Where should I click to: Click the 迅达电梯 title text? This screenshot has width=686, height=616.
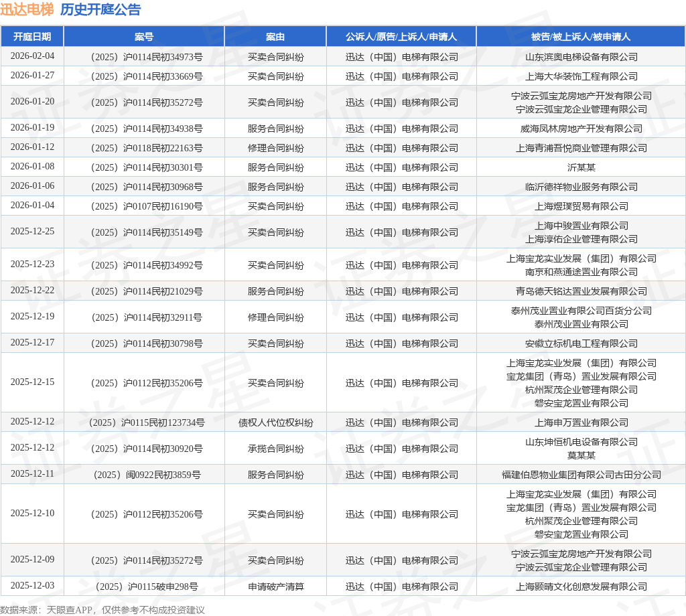[x=27, y=9]
